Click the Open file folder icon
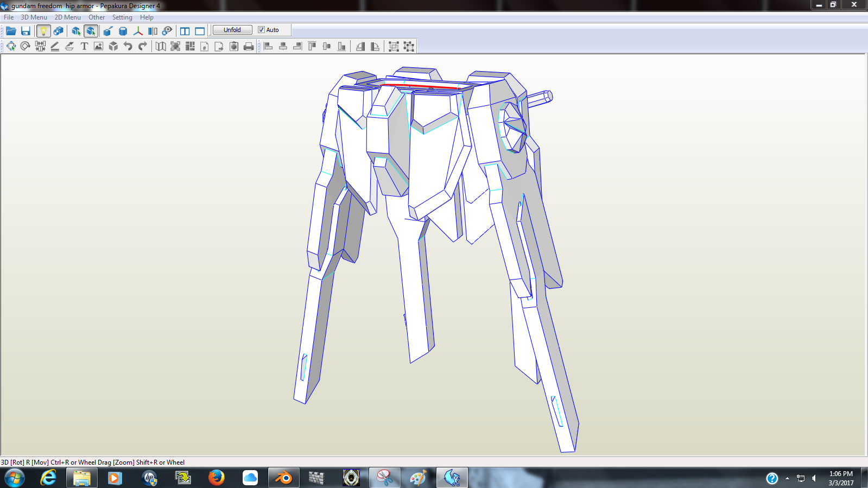 (x=11, y=31)
